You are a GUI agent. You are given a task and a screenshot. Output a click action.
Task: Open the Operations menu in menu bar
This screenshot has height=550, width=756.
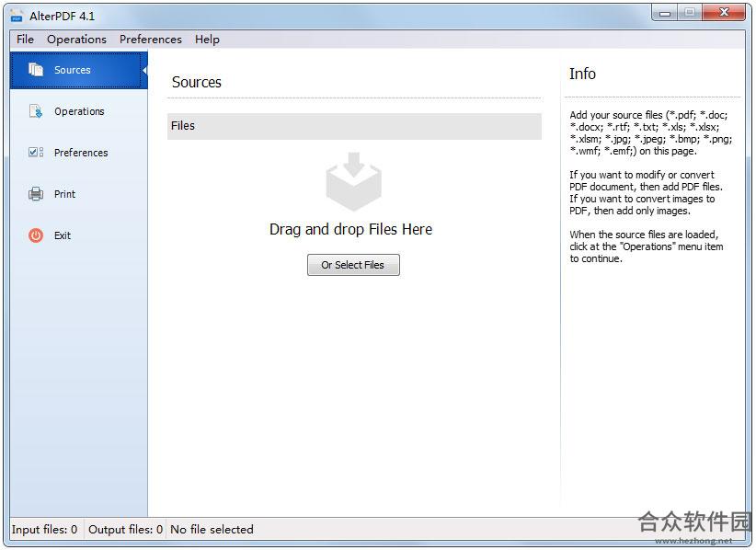[76, 39]
